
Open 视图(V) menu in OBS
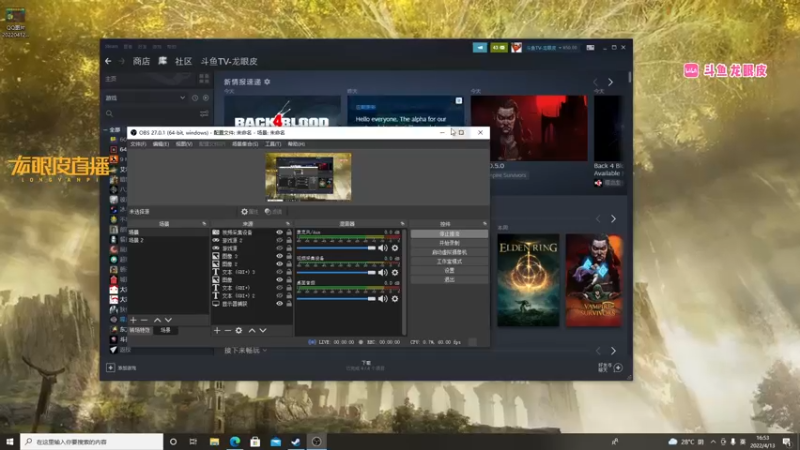coord(184,144)
